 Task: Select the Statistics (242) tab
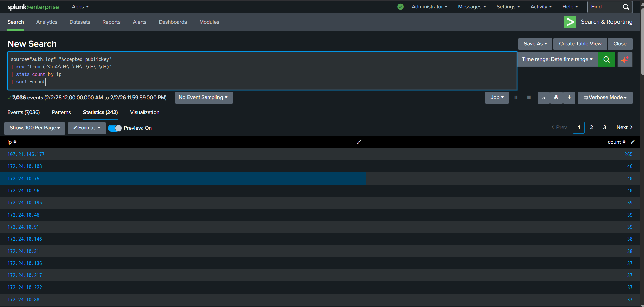pyautogui.click(x=100, y=112)
